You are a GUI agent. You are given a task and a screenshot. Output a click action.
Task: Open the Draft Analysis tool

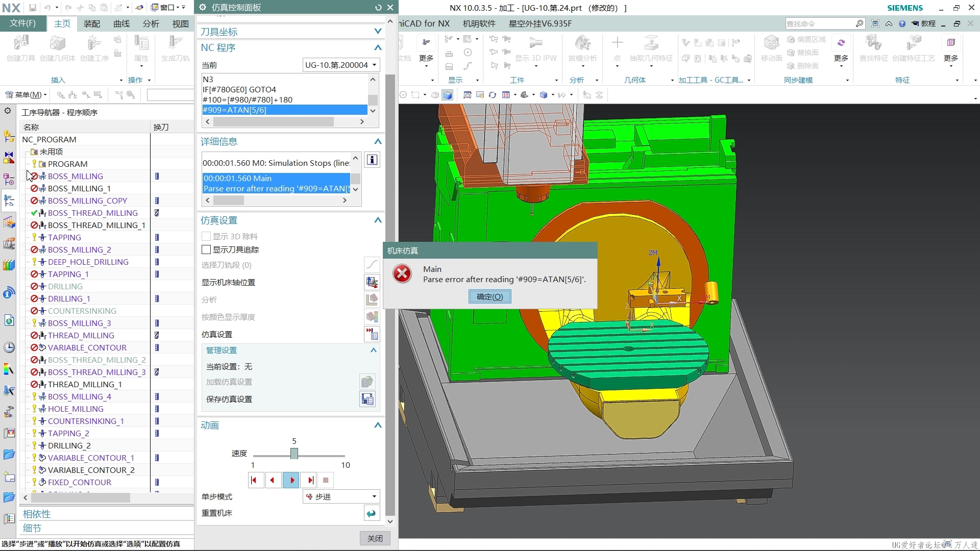tap(583, 48)
